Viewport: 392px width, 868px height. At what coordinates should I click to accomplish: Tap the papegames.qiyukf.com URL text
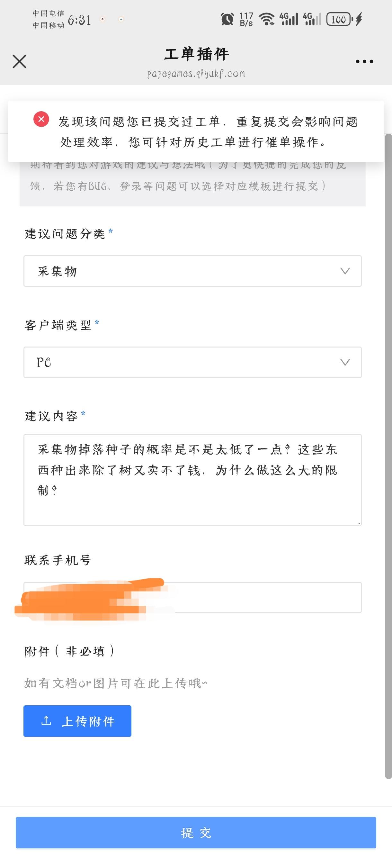coord(196,74)
